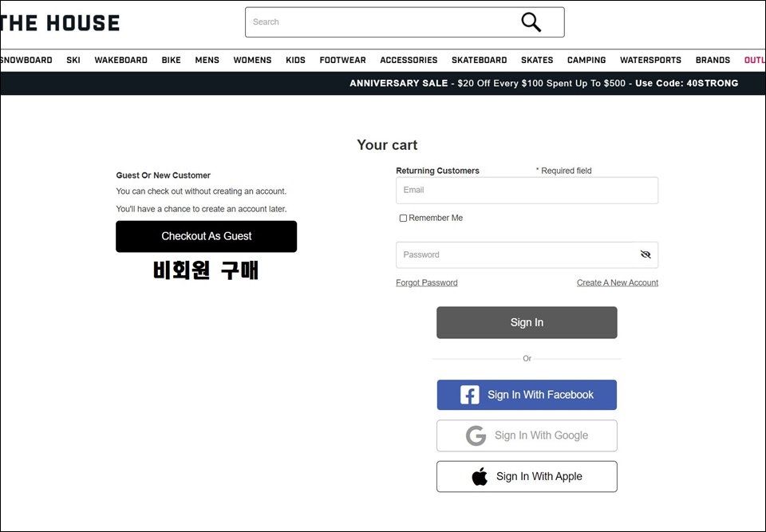This screenshot has height=532, width=766.
Task: Choose Sign In With Google
Action: [527, 435]
